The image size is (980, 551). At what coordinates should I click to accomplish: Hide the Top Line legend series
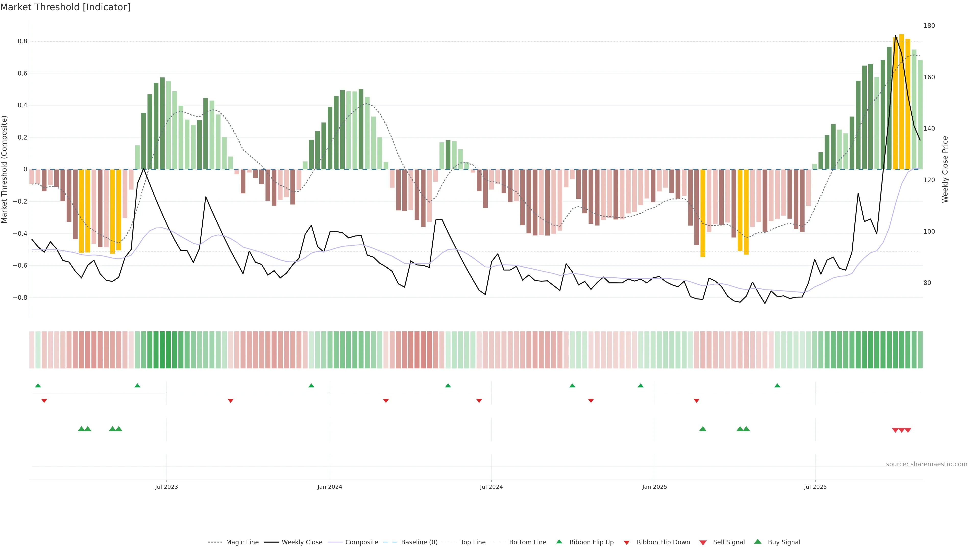pyautogui.click(x=473, y=542)
